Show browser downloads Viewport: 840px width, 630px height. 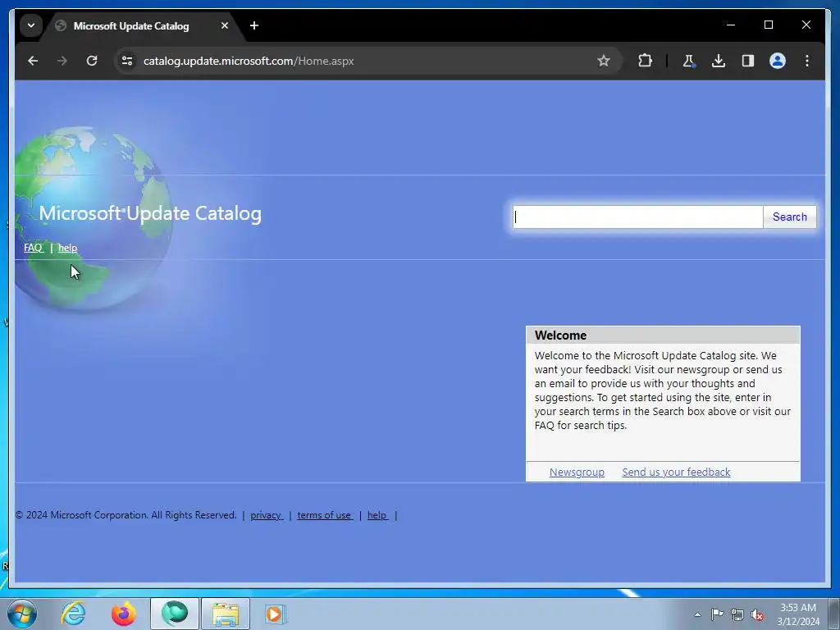tap(719, 61)
